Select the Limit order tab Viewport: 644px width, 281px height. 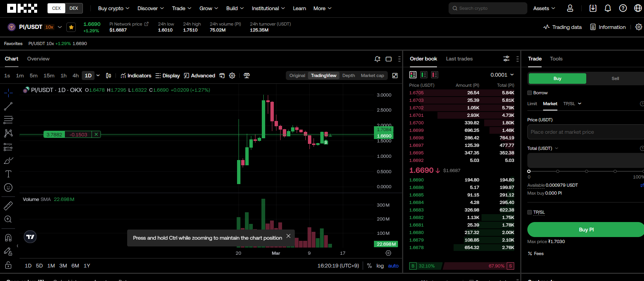click(532, 104)
